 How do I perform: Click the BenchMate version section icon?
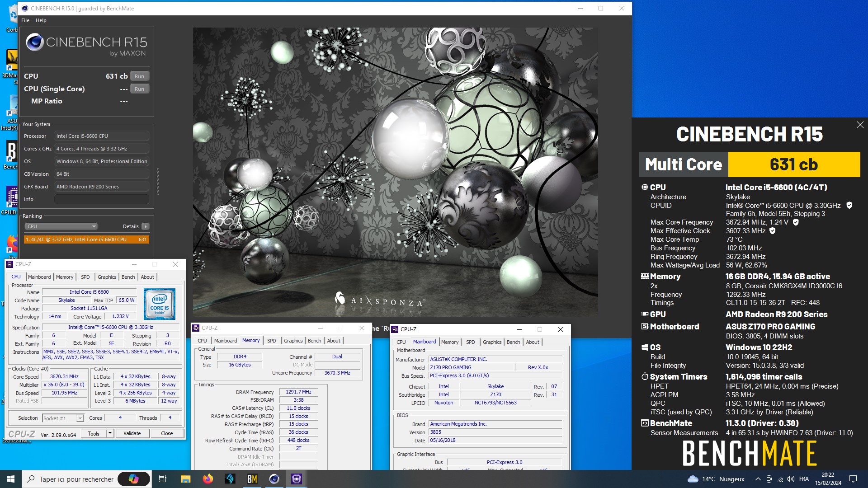645,423
